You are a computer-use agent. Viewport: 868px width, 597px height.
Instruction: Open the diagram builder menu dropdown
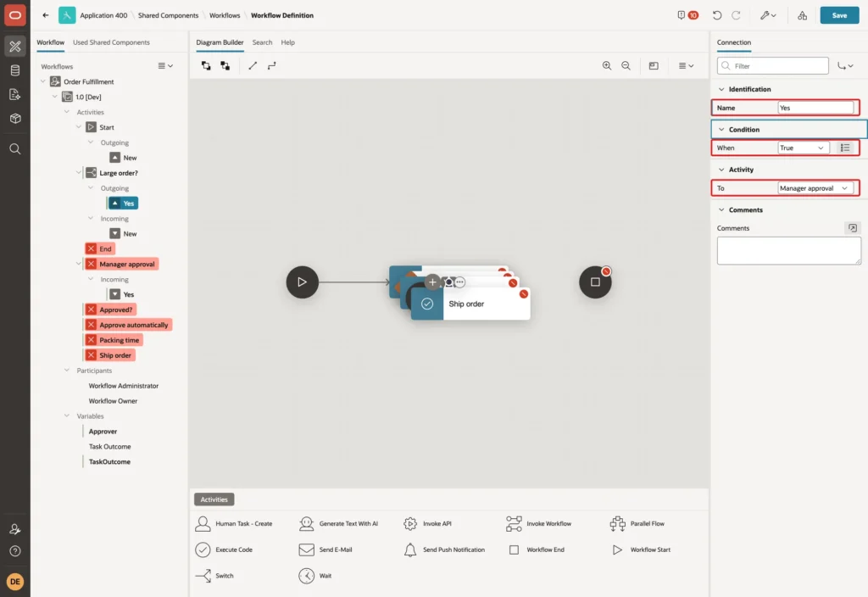[x=686, y=65]
